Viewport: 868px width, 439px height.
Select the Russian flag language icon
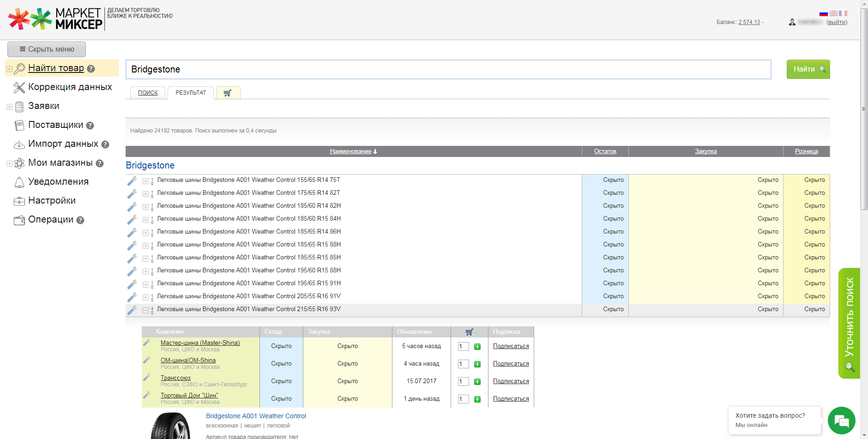823,13
